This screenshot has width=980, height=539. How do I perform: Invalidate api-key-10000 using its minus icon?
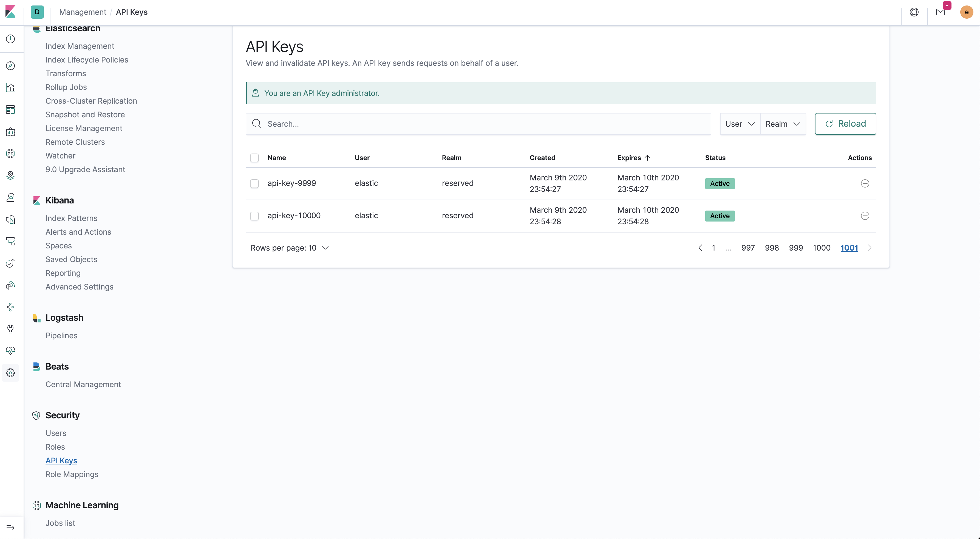click(865, 216)
